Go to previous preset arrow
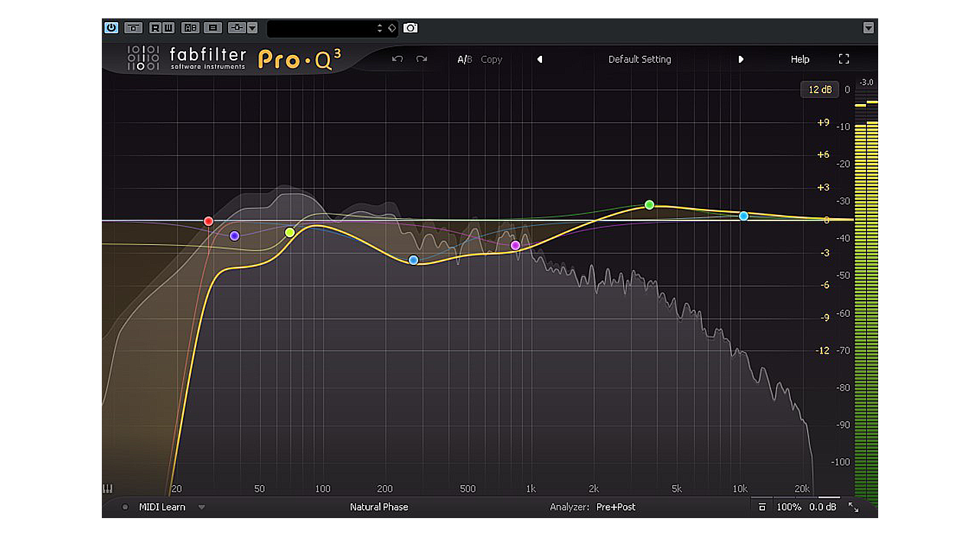The width and height of the screenshot is (980, 551). (x=540, y=59)
